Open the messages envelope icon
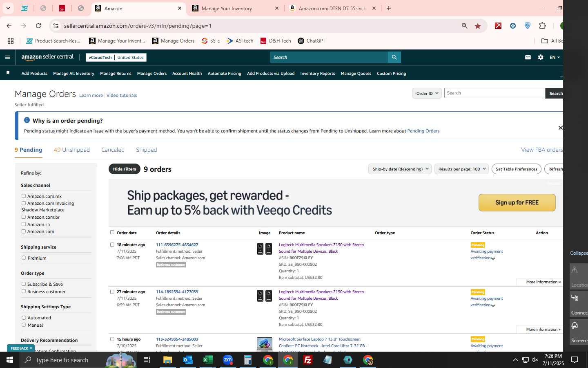Screen dimensions: 588x368 [528, 57]
